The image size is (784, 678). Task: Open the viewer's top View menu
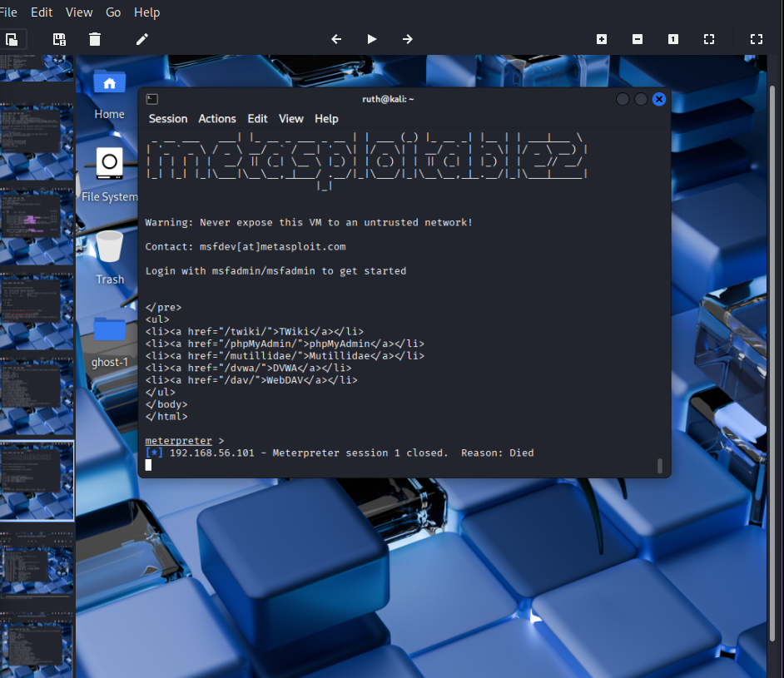click(x=79, y=12)
